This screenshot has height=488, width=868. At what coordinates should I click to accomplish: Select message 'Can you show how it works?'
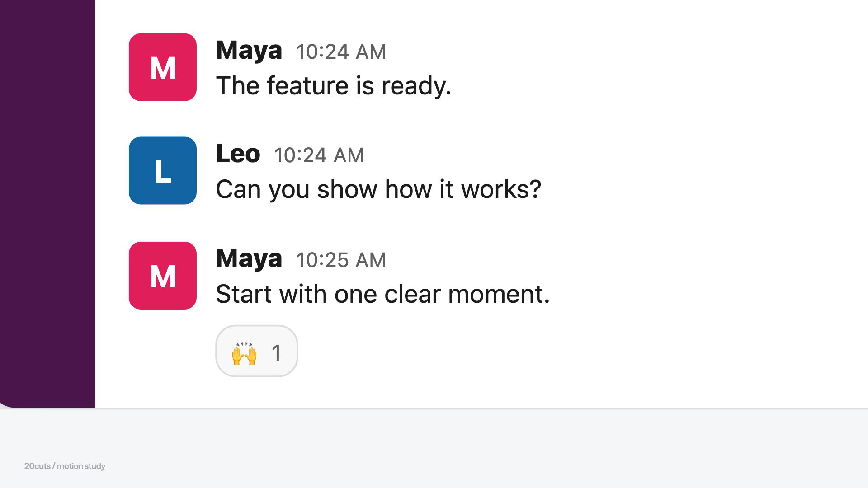(378, 189)
